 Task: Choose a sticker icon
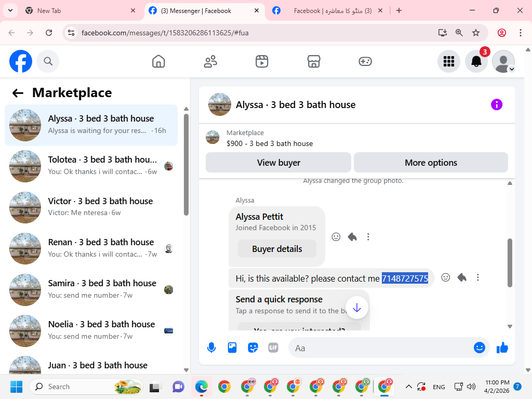[253, 348]
